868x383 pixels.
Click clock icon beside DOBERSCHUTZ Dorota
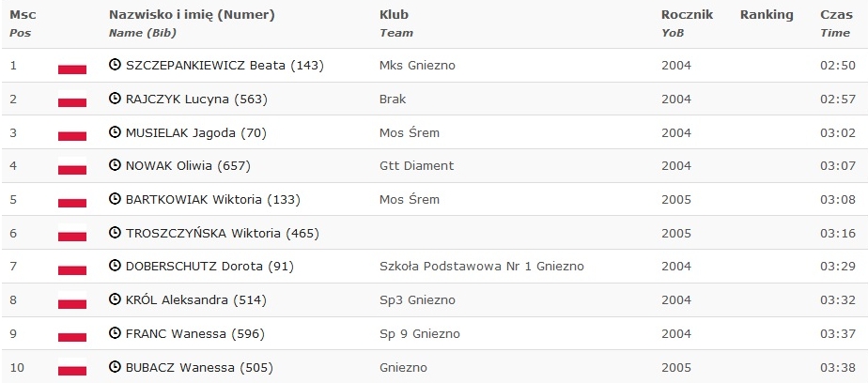click(x=115, y=266)
